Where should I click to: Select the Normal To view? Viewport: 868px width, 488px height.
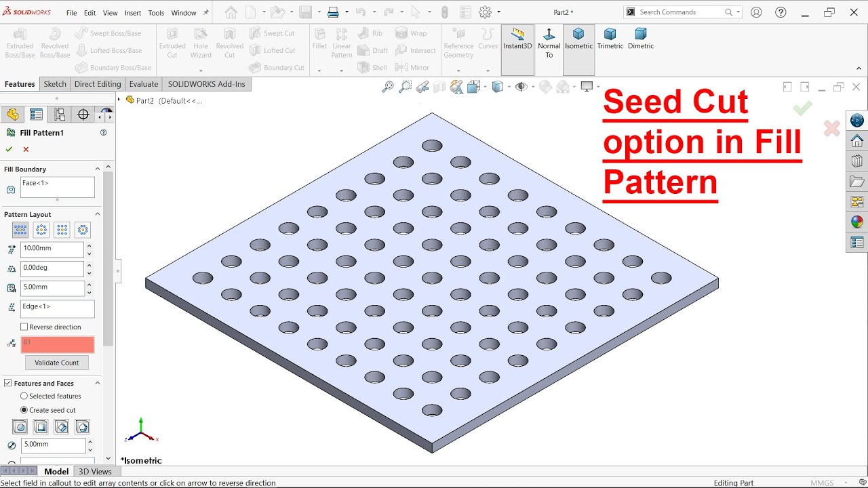549,43
